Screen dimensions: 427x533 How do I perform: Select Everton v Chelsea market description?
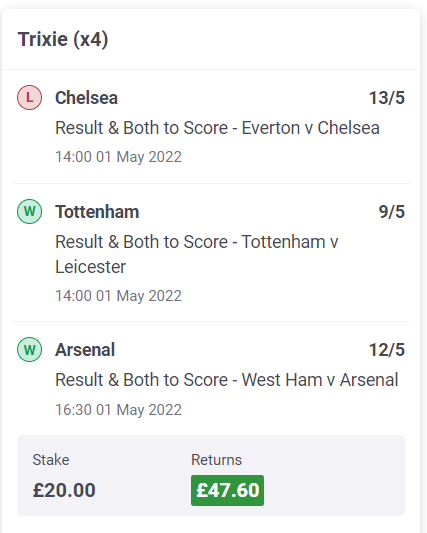[x=217, y=128]
